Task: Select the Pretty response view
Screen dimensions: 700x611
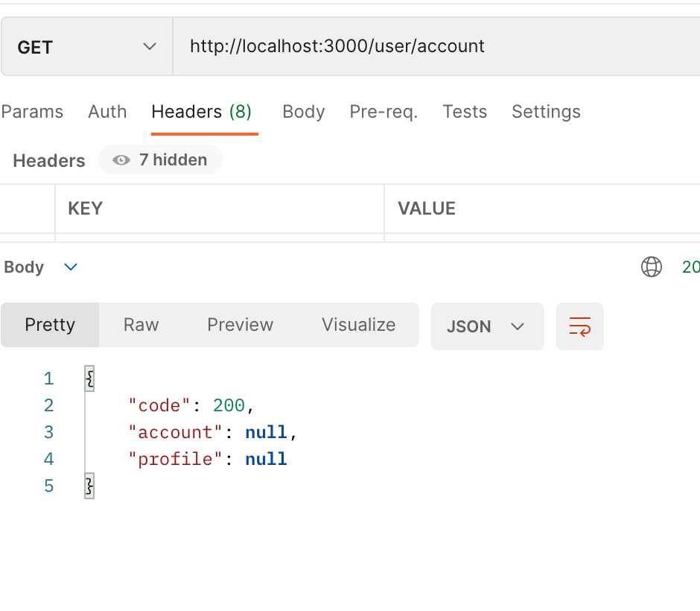Action: tap(50, 325)
